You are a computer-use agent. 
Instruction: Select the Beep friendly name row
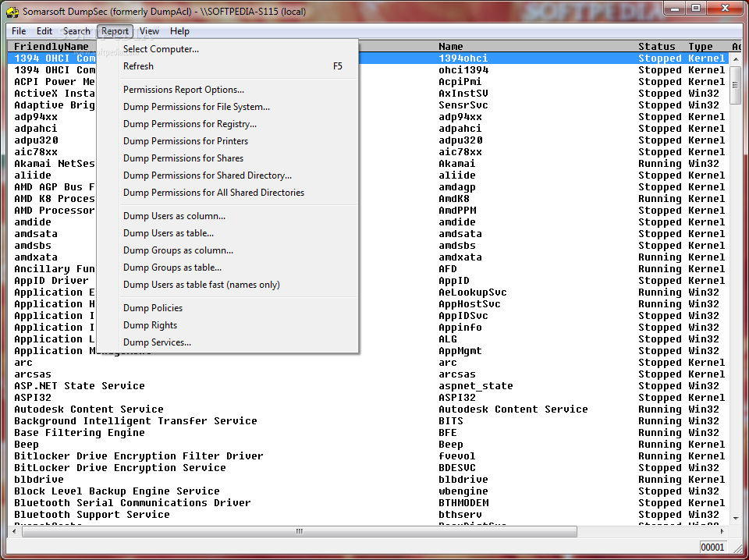pos(367,445)
